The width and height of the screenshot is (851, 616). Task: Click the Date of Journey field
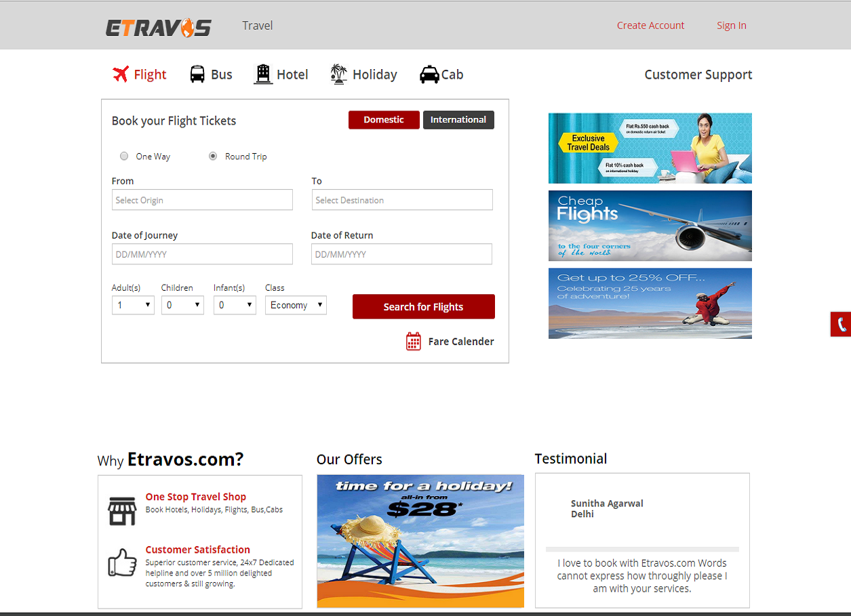tap(202, 254)
